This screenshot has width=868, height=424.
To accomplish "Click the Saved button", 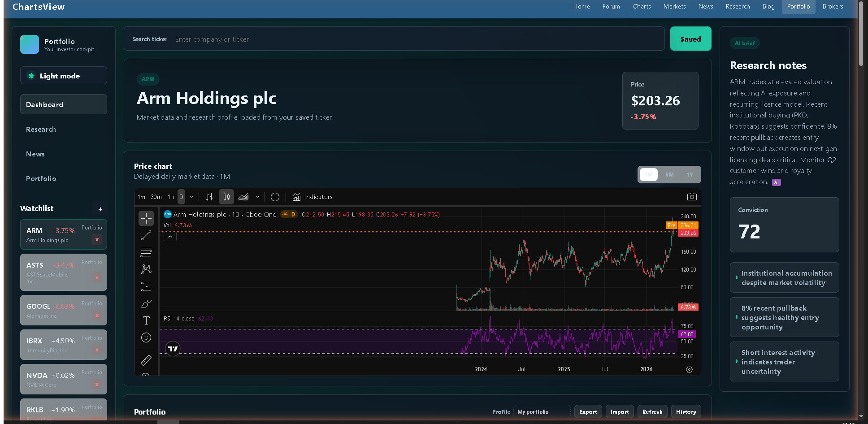I will [691, 39].
